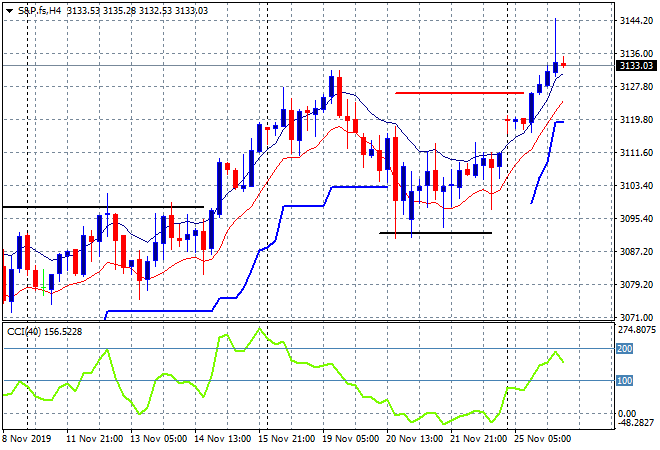Viewport: 660px width, 450px height.
Task: Click the S&P.fs,H4 chart title text
Action: pos(40,11)
